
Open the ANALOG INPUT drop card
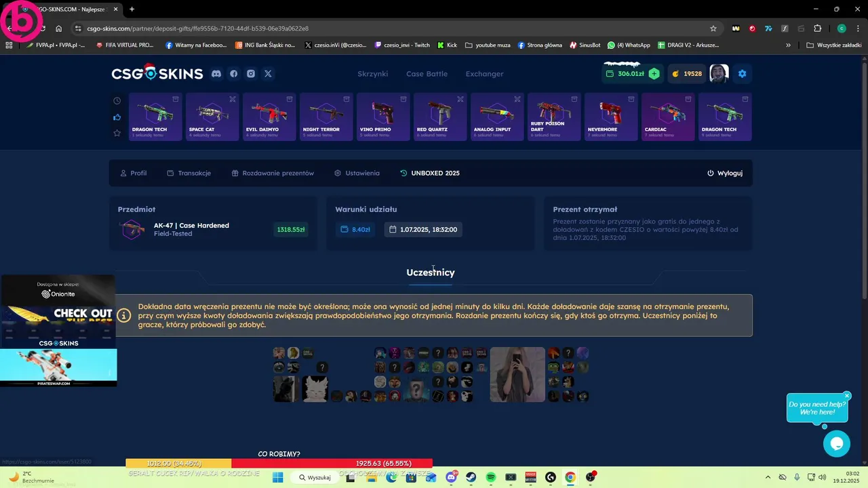496,117
